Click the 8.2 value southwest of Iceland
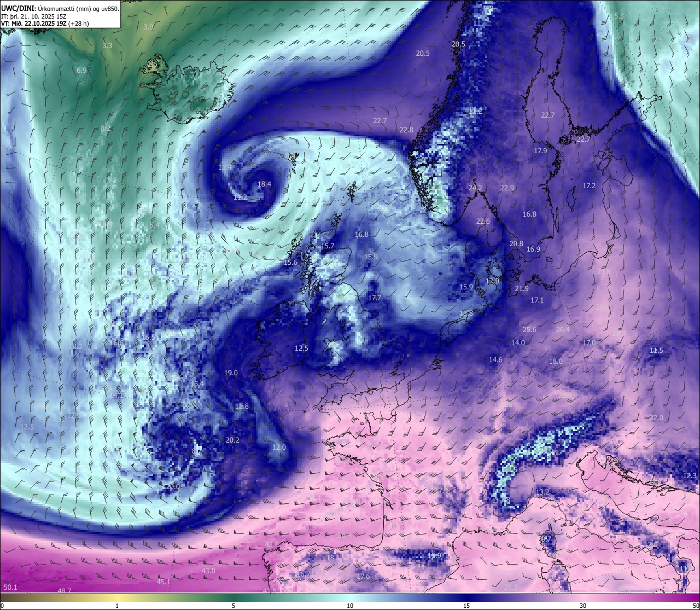Image resolution: width=700 pixels, height=610 pixels. [106, 129]
